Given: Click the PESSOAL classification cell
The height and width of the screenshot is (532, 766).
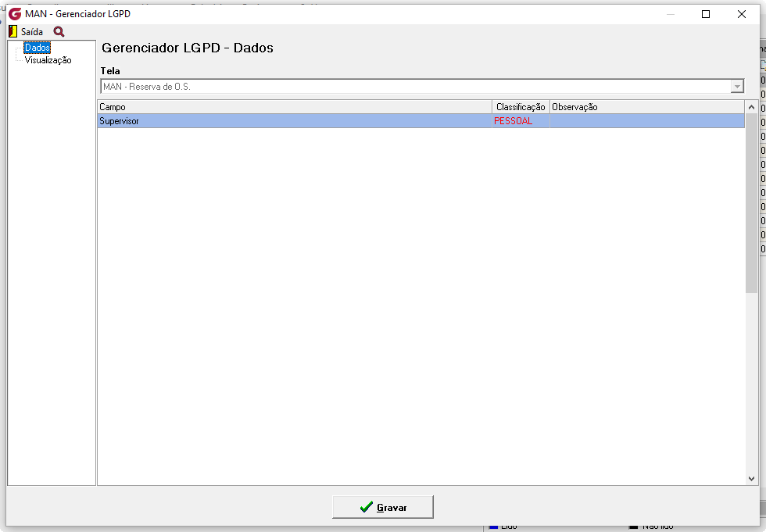Looking at the screenshot, I should click(x=521, y=121).
